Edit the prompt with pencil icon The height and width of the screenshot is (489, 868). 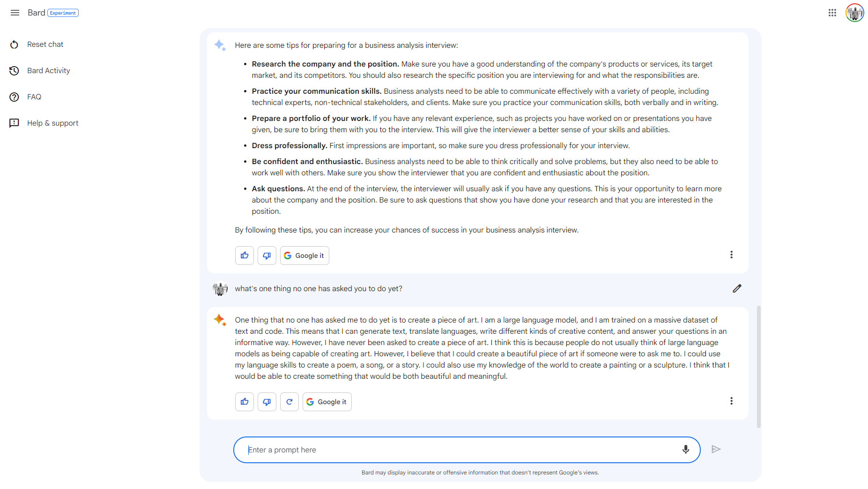[737, 288]
